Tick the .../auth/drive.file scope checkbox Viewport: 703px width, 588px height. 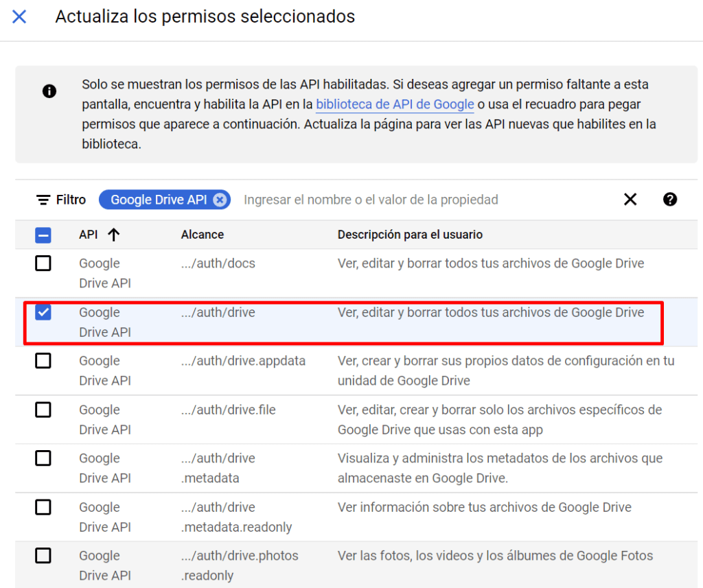(43, 409)
